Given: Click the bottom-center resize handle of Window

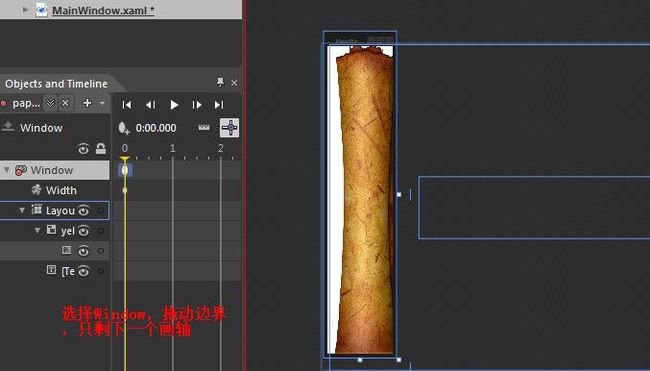Looking at the screenshot, I should point(360,360).
